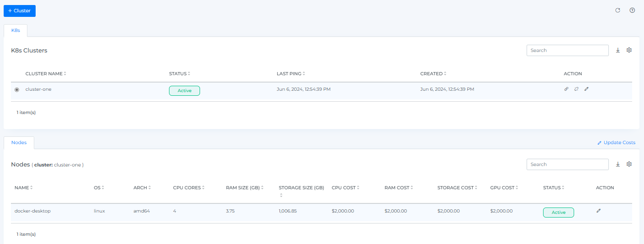Click the + Cluster button
This screenshot has height=244, width=644.
[20, 10]
